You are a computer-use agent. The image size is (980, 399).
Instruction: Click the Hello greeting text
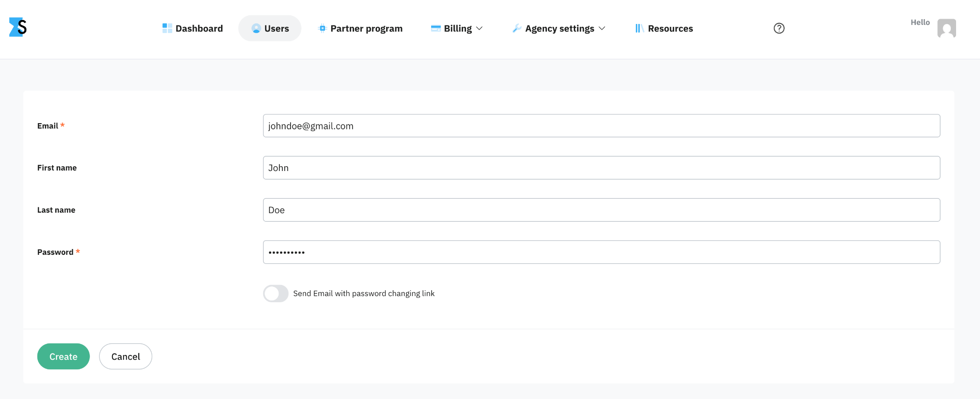[x=920, y=22]
